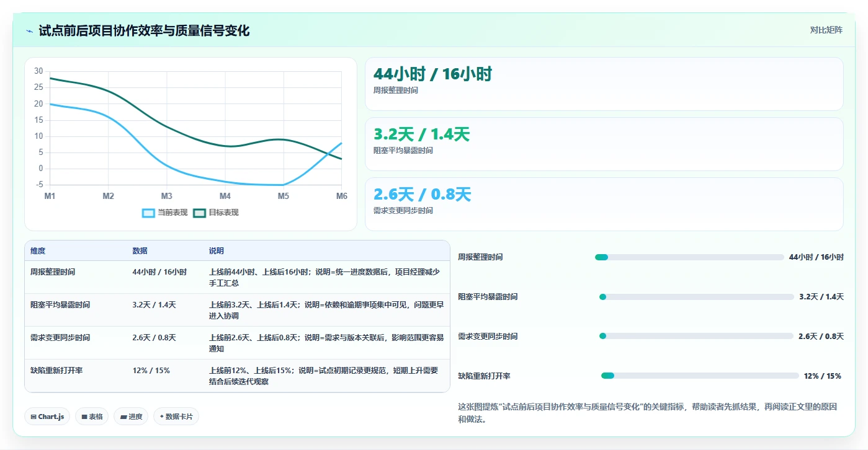
Task: Click the M6 axis label on chart
Action: click(341, 196)
